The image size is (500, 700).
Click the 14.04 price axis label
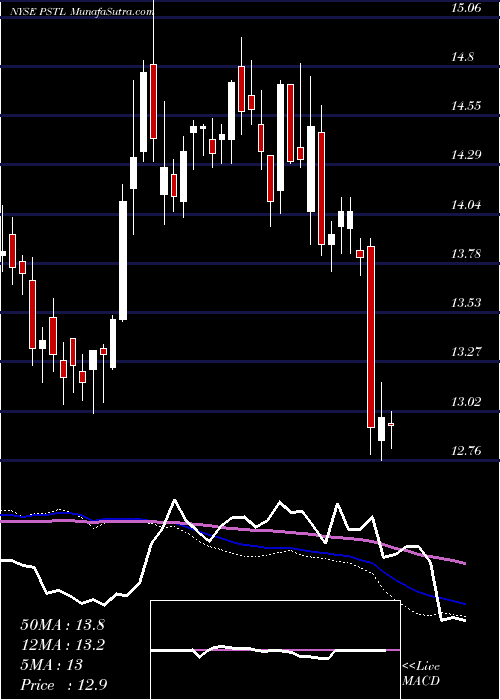tap(466, 205)
